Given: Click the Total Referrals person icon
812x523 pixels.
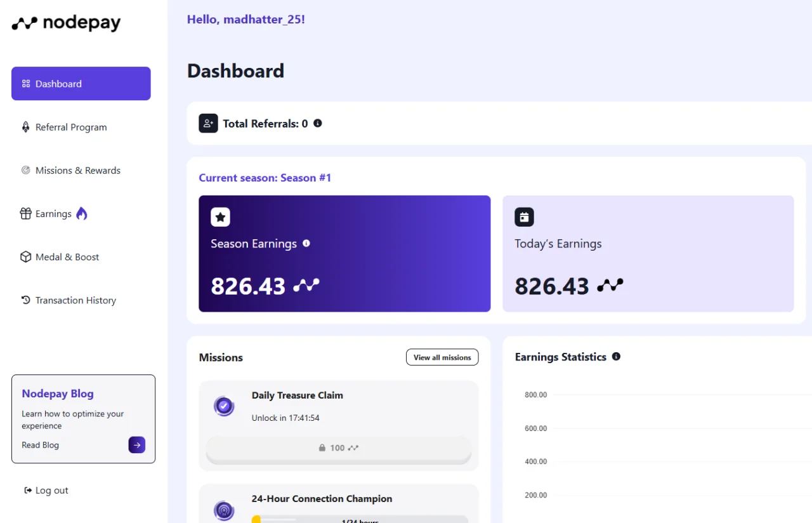Looking at the screenshot, I should (x=209, y=123).
